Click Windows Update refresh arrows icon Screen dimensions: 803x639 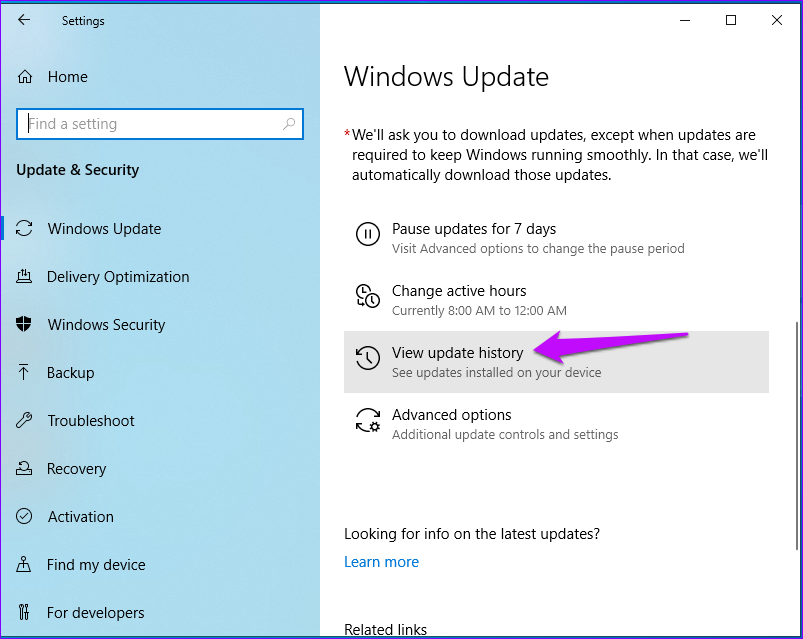tap(24, 228)
